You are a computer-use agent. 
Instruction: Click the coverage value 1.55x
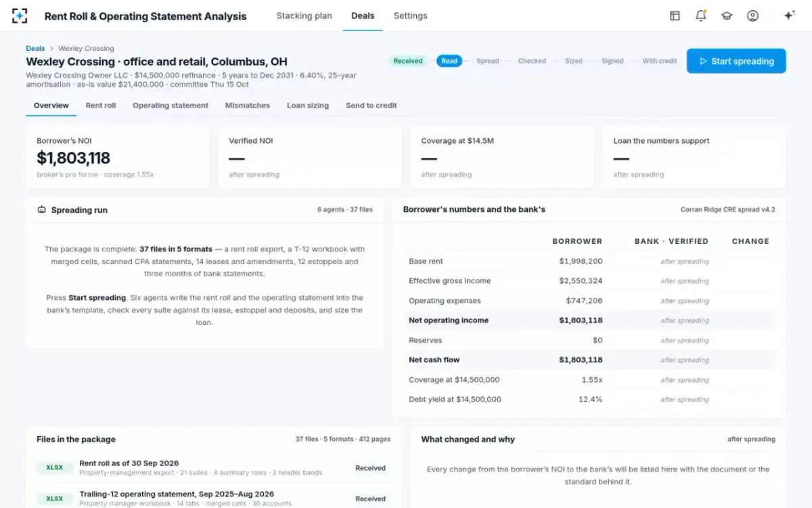592,380
